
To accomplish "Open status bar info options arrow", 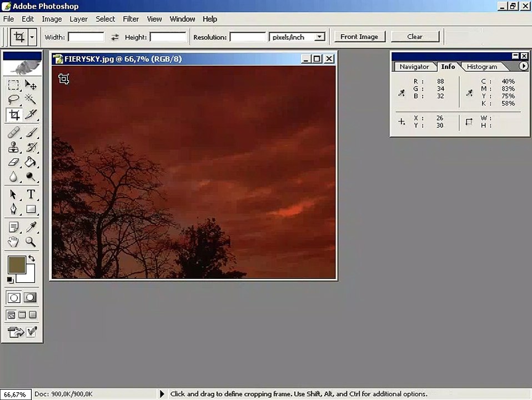I will 162,394.
